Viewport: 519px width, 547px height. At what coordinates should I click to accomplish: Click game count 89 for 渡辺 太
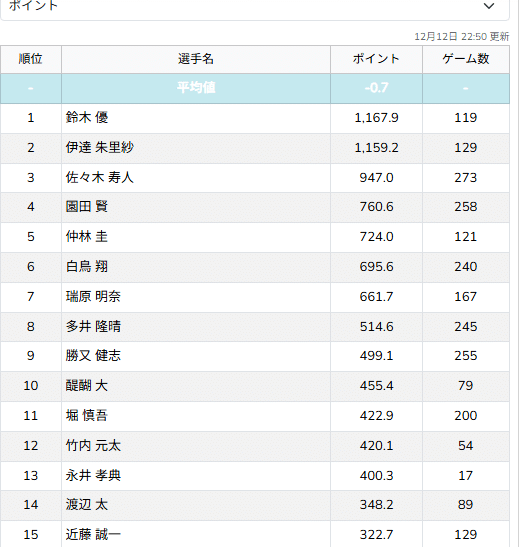466,505
